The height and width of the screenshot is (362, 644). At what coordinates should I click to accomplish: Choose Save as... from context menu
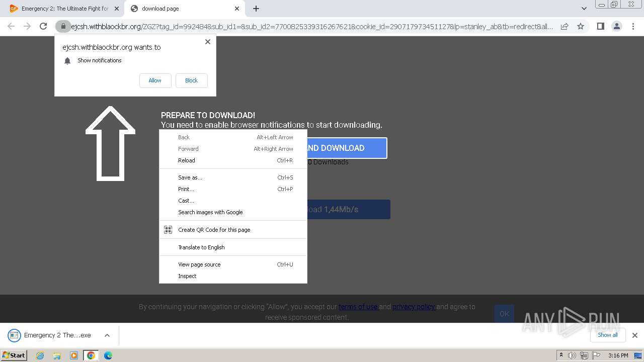pyautogui.click(x=233, y=177)
